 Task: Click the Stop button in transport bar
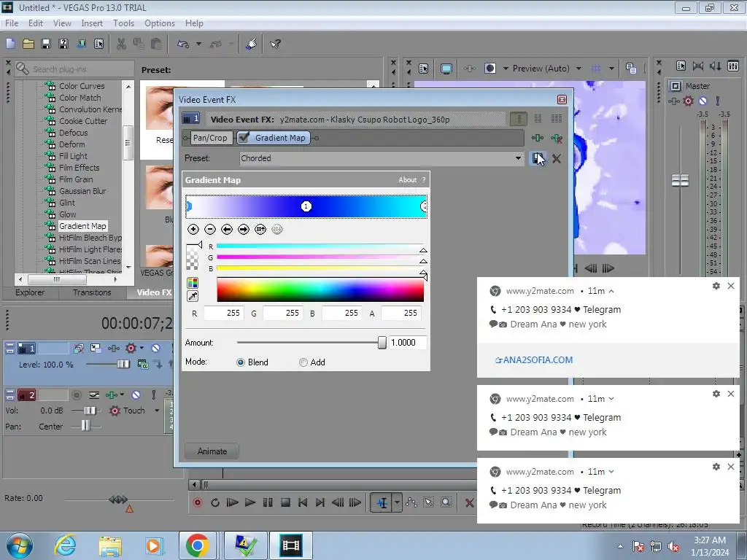point(285,502)
